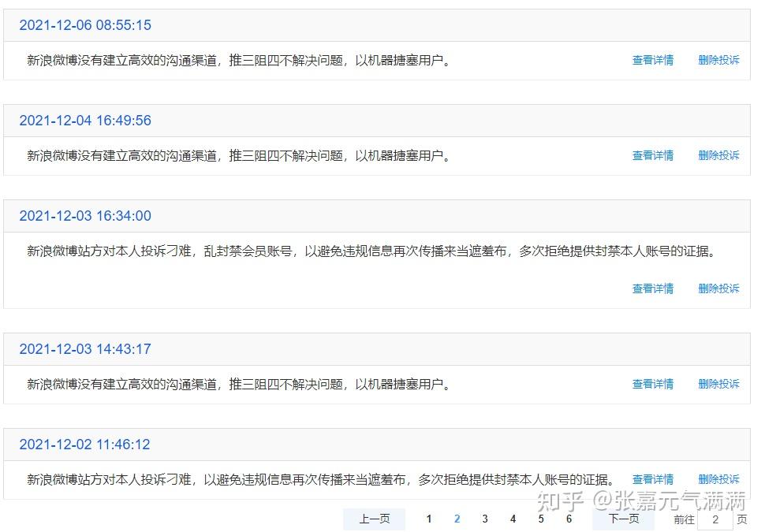Open 查看详情 for the 2021-12-06 08:55:15 complaint
The width and height of the screenshot is (765, 532).
point(652,60)
